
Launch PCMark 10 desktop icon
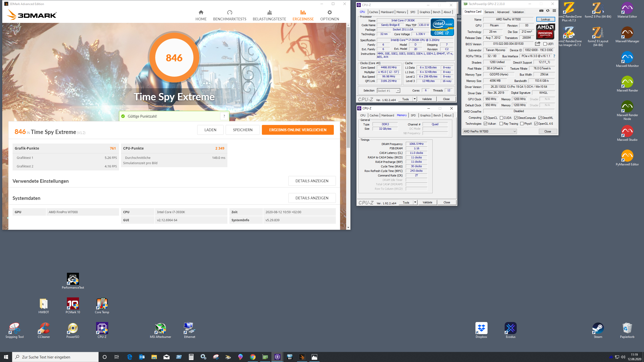[x=73, y=306]
